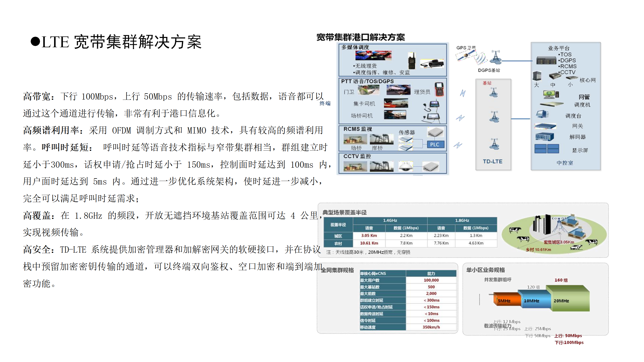Image resolution: width=644 pixels, height=362 pixels.
Task: Click the 传感器 label
Action: (407, 132)
